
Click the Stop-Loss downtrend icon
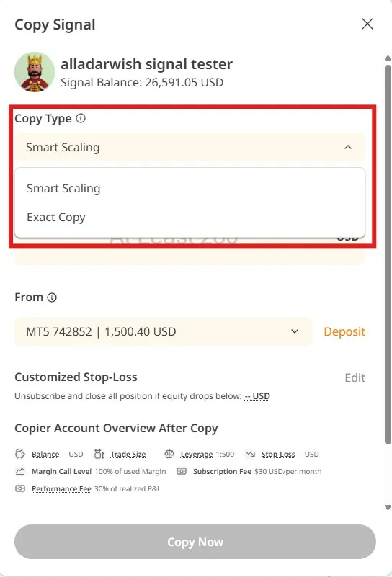[x=250, y=454]
